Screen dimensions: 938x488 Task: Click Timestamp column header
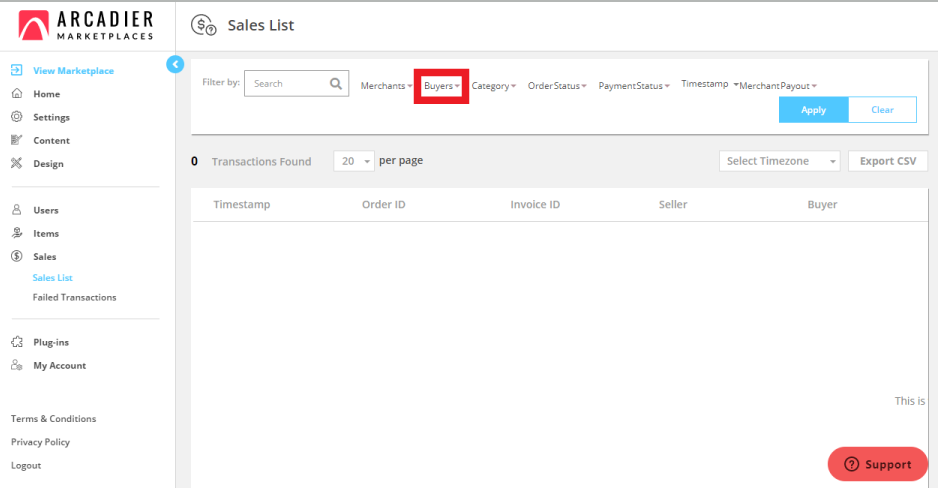tap(242, 205)
